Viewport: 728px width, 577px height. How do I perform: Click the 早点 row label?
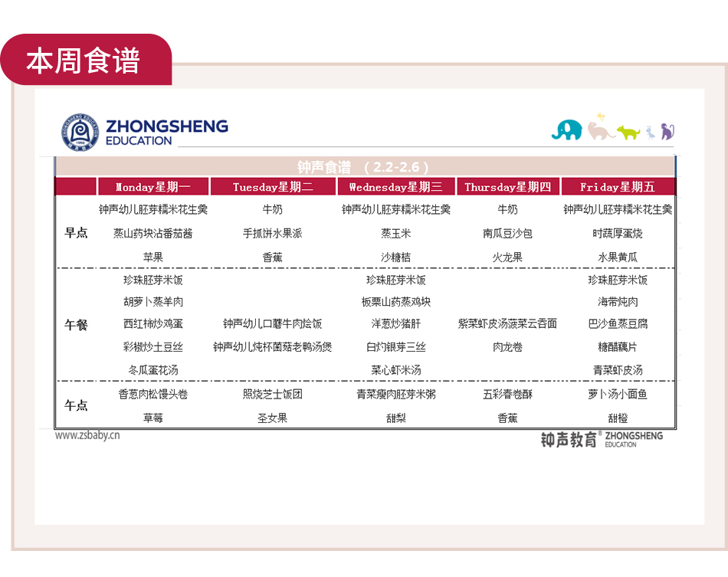[76, 233]
